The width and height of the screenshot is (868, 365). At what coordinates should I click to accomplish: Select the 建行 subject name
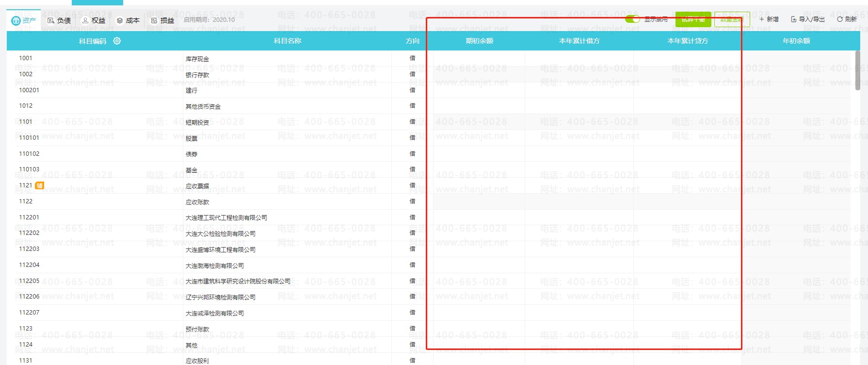pos(192,91)
